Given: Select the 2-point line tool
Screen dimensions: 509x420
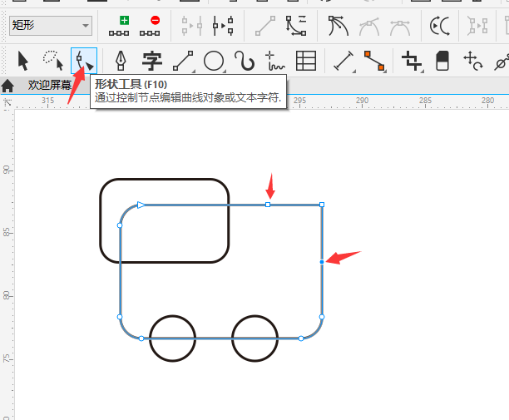Looking at the screenshot, I should [x=184, y=61].
